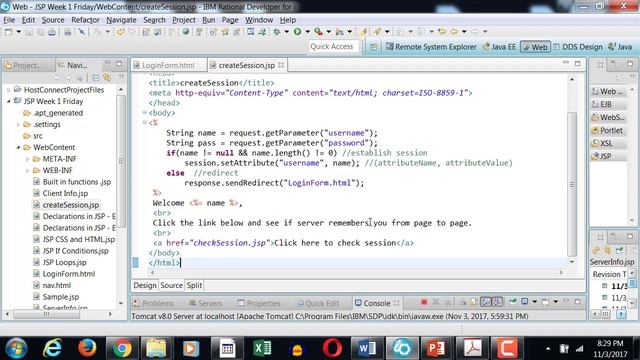Switch to LoginForm.html editor tab

169,65
